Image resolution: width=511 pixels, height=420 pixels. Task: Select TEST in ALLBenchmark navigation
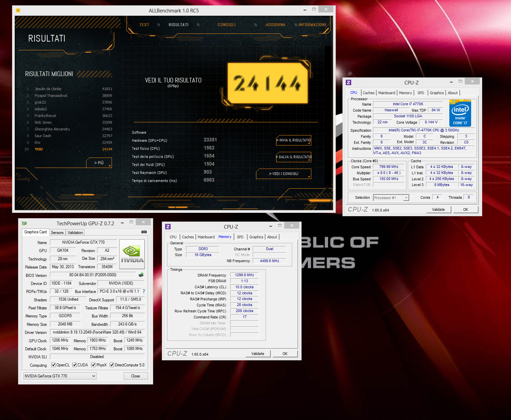(144, 25)
